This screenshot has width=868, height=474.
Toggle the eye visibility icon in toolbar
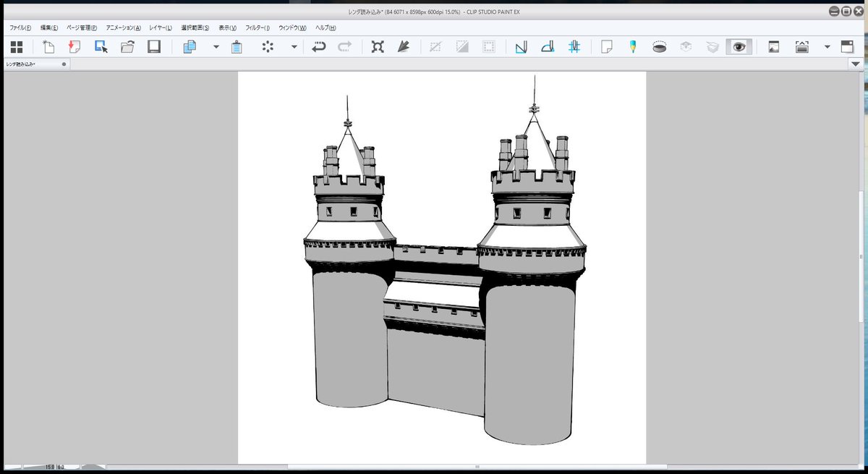(x=739, y=47)
